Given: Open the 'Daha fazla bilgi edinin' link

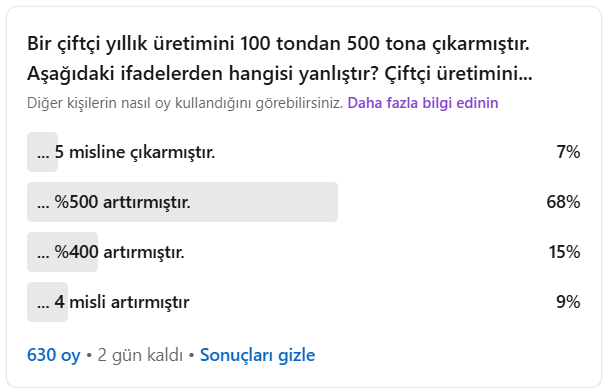Looking at the screenshot, I should click(x=423, y=103).
